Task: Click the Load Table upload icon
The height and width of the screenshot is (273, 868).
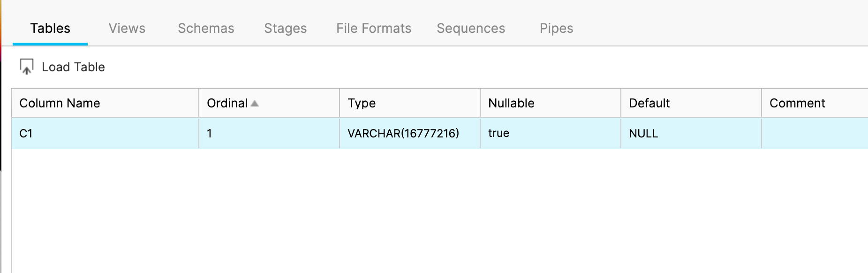Action: (x=26, y=67)
